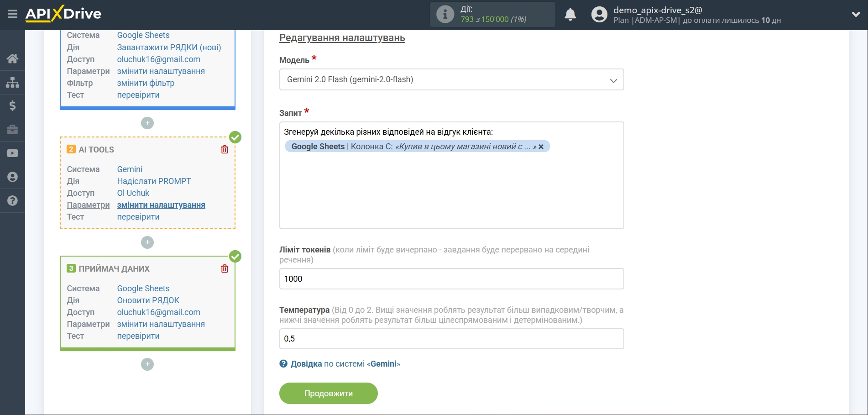This screenshot has width=868, height=415.
Task: Add step with plus below ПРИЙМАЧ ДАНИХ
Action: pyautogui.click(x=147, y=364)
